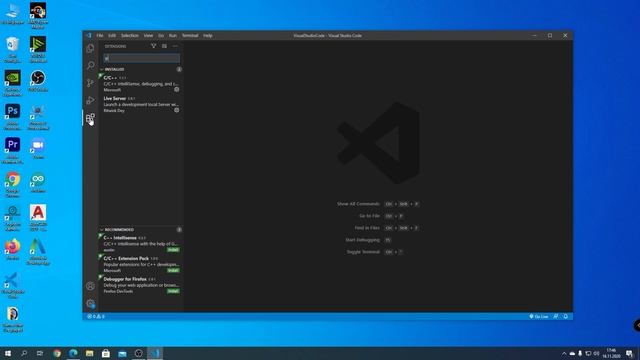The width and height of the screenshot is (640, 360).
Task: Click the Recommended count badge
Action: [x=179, y=230]
